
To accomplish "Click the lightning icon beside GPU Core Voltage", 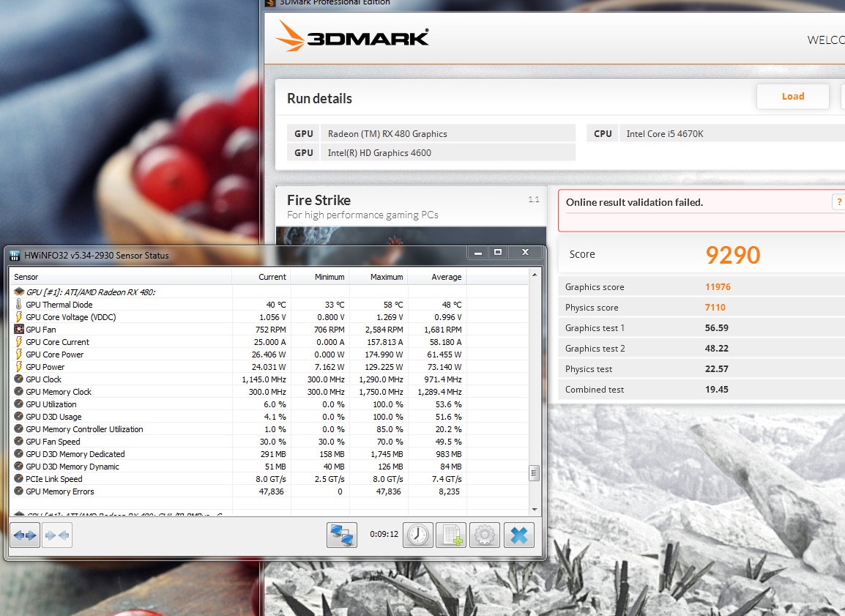I will (19, 317).
